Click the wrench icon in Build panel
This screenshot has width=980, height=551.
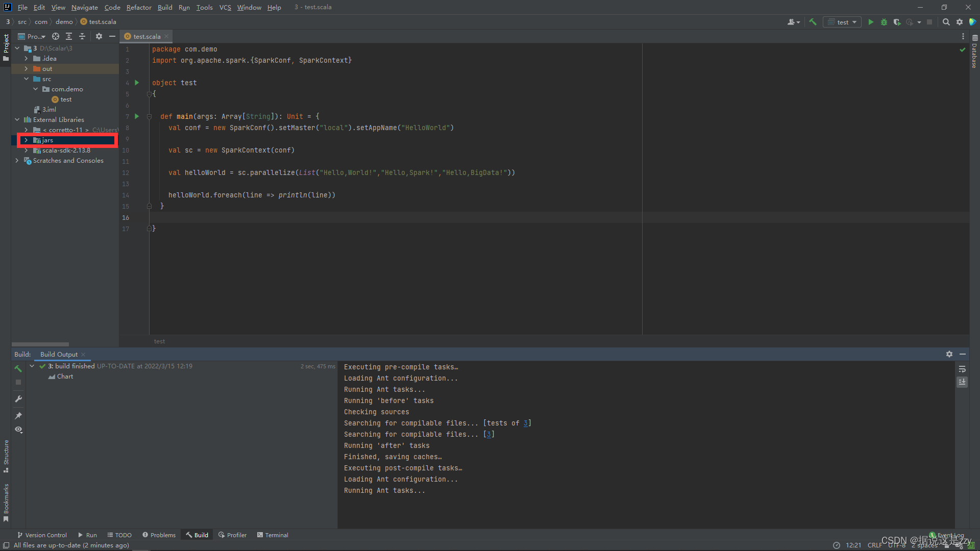click(x=18, y=399)
